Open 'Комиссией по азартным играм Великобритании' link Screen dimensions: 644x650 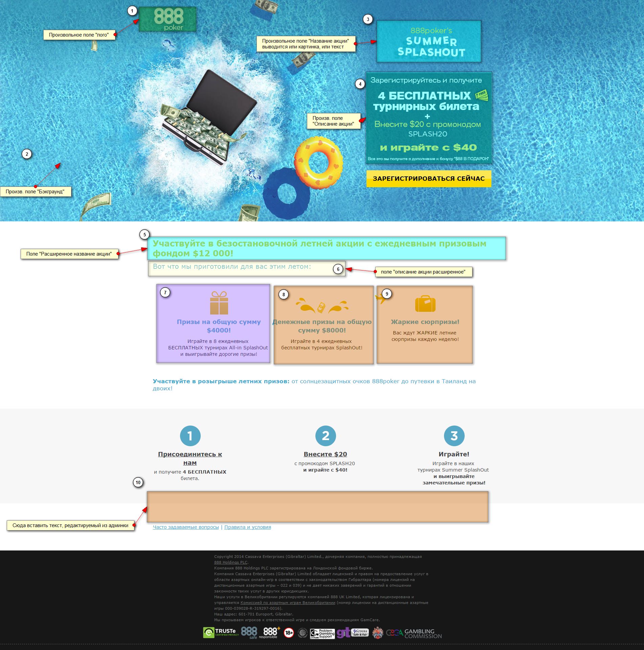click(288, 603)
